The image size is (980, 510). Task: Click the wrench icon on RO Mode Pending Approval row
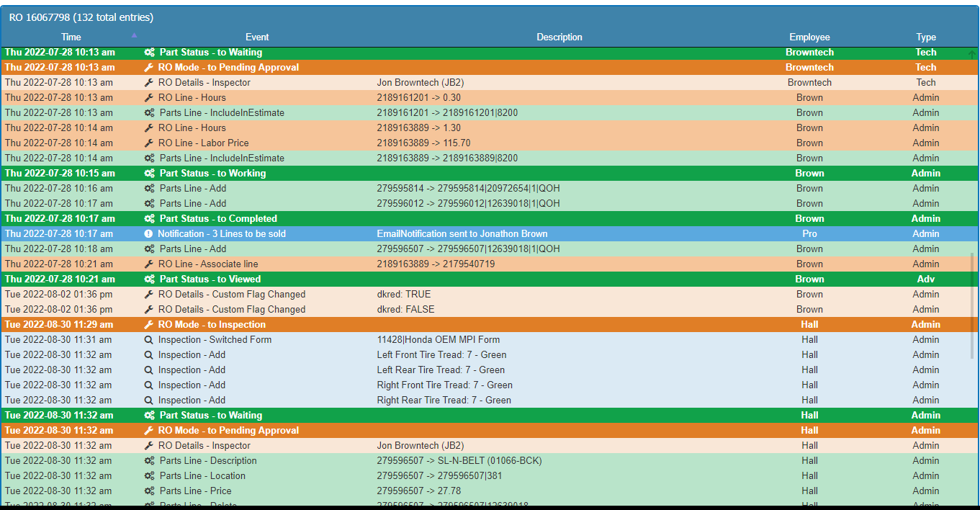click(149, 67)
